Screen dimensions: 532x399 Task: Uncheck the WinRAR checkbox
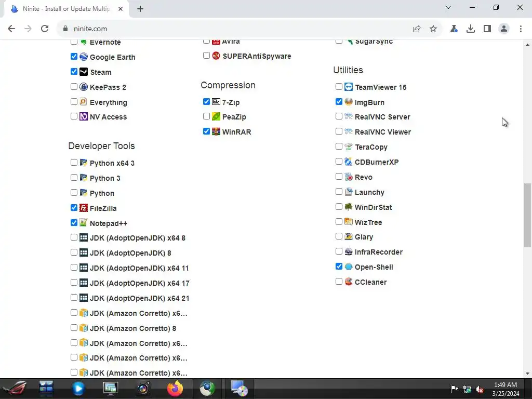pos(206,131)
